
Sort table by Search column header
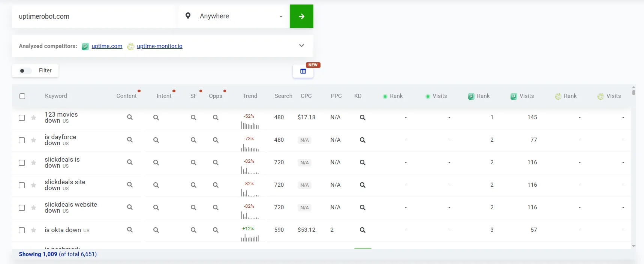point(283,96)
